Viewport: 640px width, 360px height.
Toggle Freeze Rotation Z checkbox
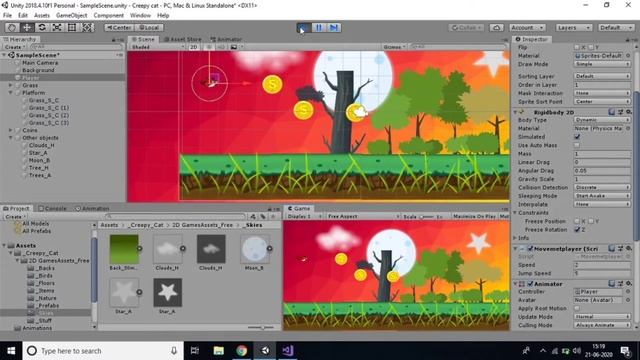tap(577, 229)
